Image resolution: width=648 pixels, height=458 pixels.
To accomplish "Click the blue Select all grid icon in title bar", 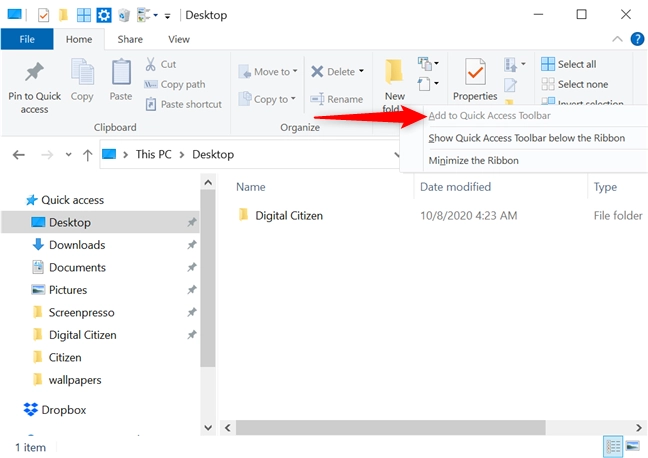I will (x=84, y=15).
